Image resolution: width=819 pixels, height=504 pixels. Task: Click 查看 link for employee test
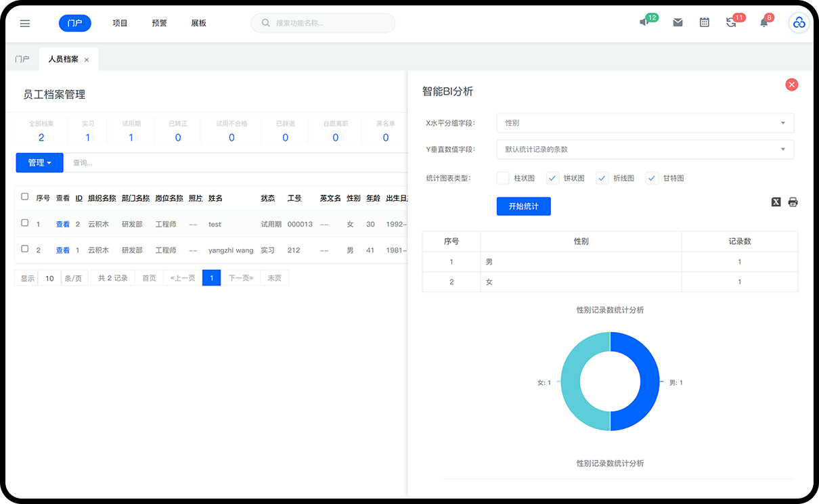(x=63, y=224)
